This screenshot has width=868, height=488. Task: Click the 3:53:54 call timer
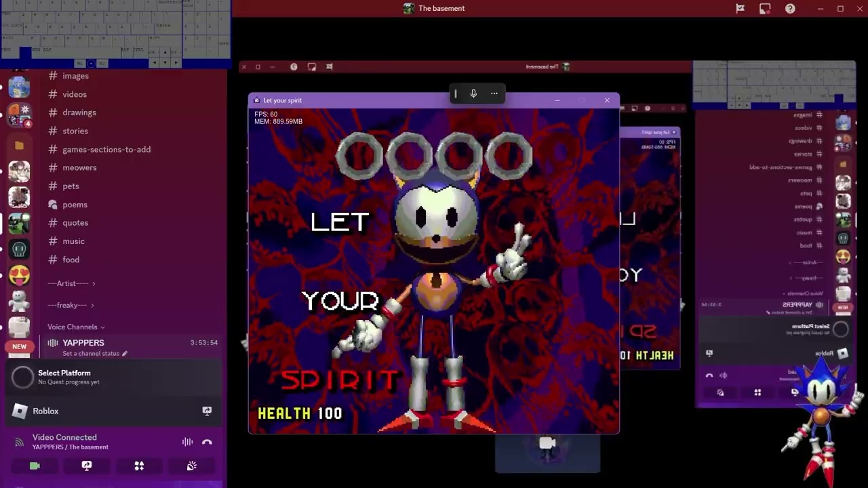[x=204, y=343]
